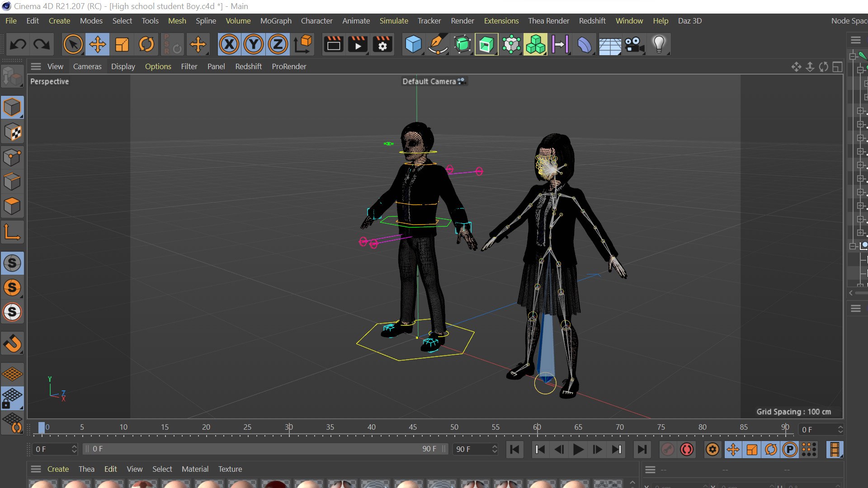Switch to Texture mode
868x488 pixels.
(x=12, y=132)
